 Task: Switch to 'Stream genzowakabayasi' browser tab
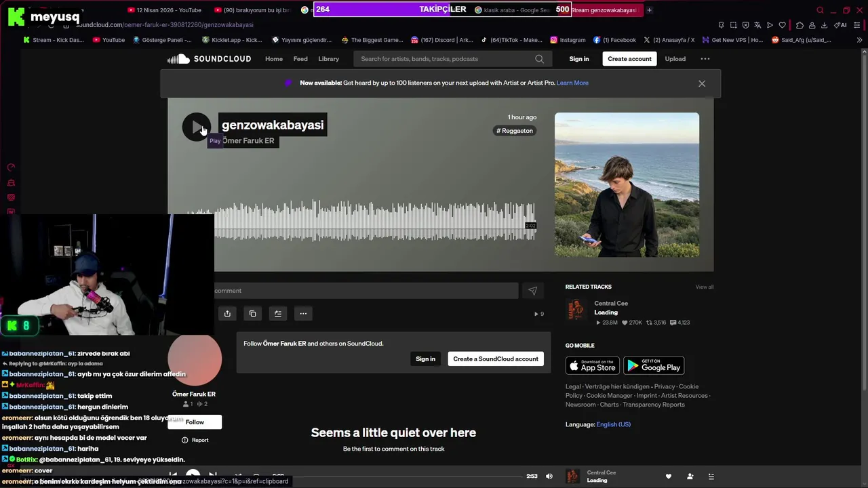[604, 10]
